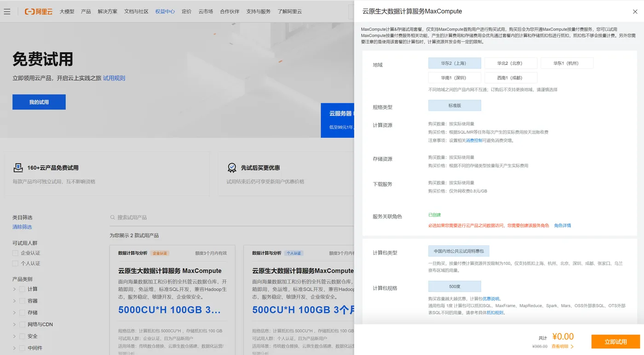The height and width of the screenshot is (355, 644).
Task: Open the hamburger navigation menu
Action: coord(7,11)
